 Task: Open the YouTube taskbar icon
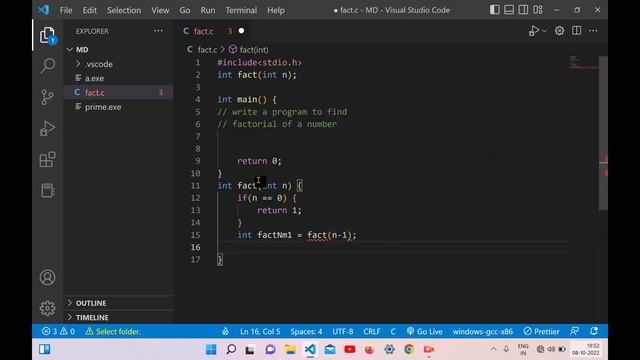(350, 349)
